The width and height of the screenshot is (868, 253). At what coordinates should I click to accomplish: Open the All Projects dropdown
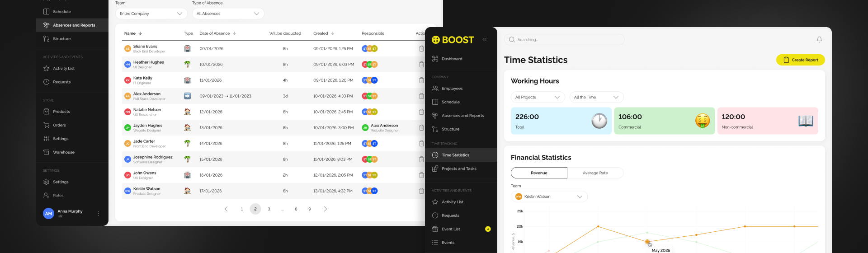coord(538,97)
